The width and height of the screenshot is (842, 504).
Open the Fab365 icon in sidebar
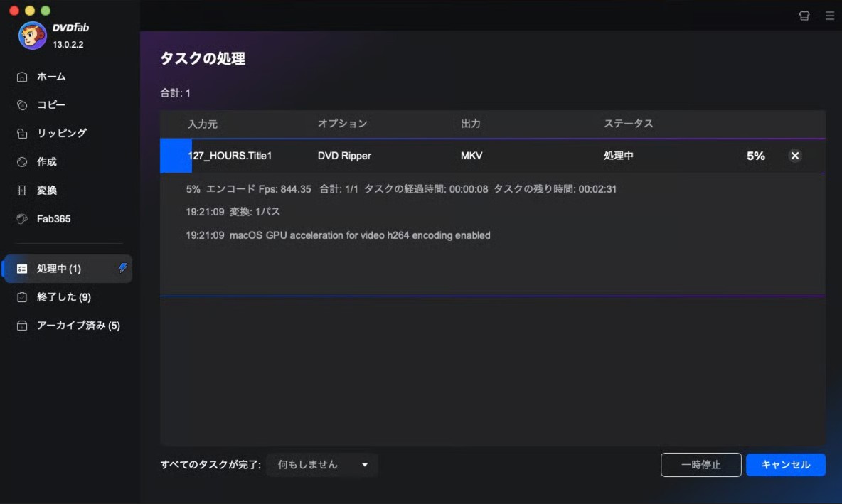coord(22,219)
